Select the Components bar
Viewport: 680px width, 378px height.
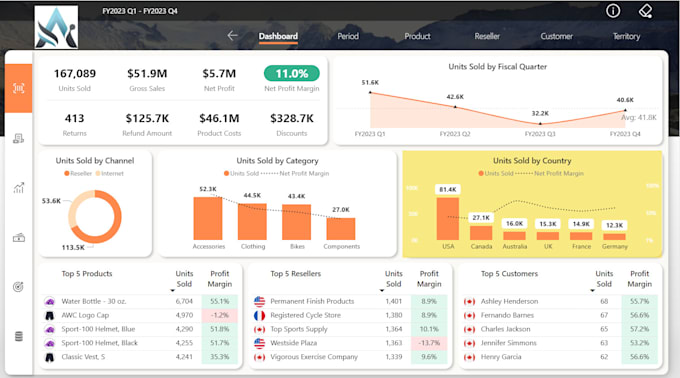click(341, 229)
